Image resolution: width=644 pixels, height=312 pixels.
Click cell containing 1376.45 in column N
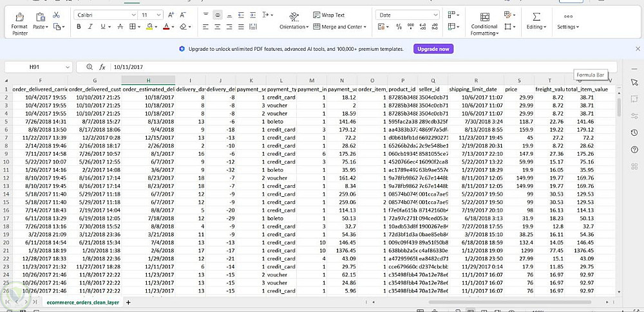click(342, 250)
